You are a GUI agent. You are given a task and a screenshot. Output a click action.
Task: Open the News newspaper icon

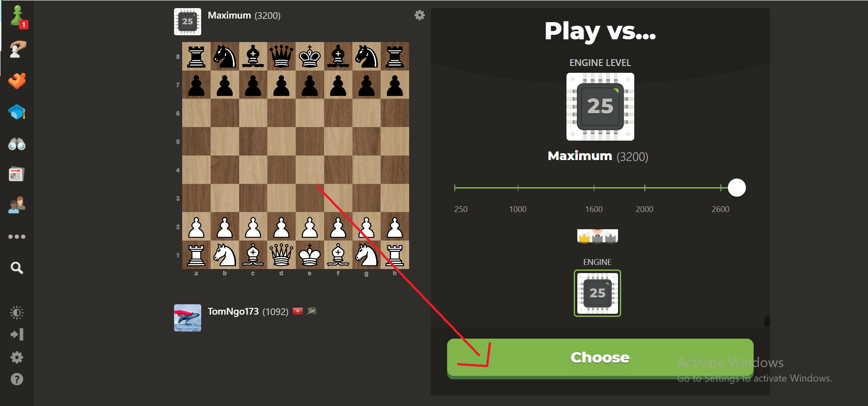[x=17, y=174]
